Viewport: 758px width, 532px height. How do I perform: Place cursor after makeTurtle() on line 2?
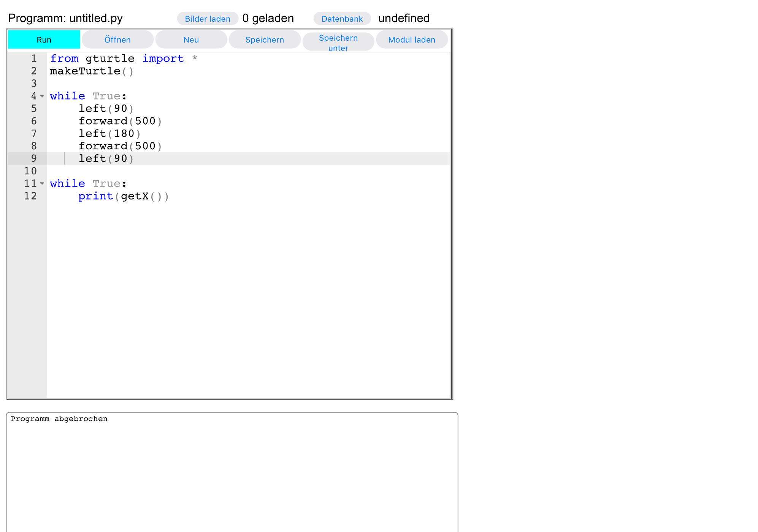click(x=135, y=71)
